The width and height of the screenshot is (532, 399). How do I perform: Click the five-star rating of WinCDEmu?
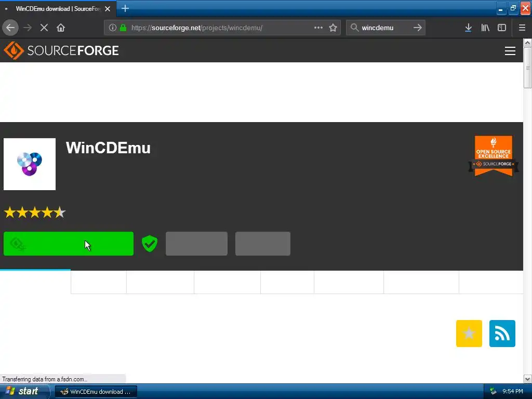click(x=35, y=212)
